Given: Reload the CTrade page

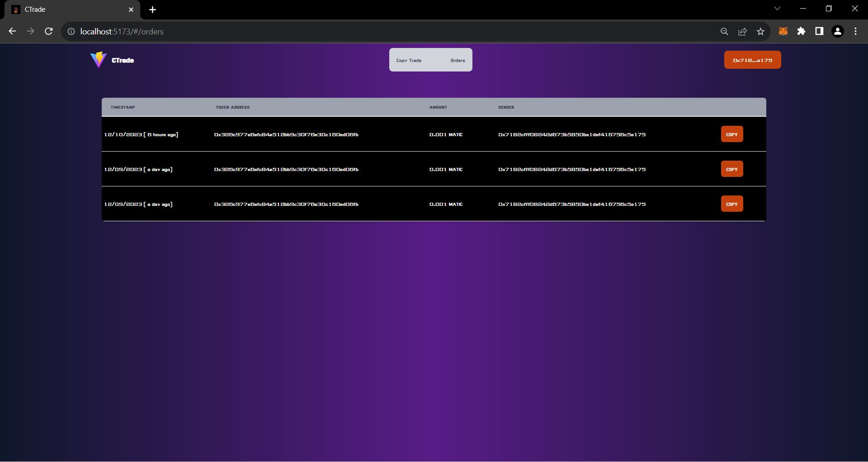Looking at the screenshot, I should tap(48, 31).
